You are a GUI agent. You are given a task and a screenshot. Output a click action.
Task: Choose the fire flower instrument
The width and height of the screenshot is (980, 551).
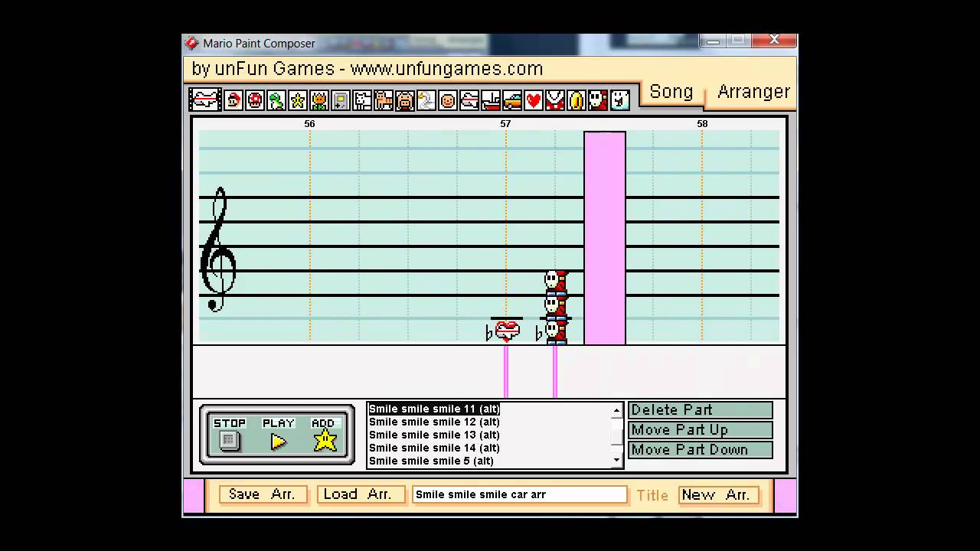(319, 100)
